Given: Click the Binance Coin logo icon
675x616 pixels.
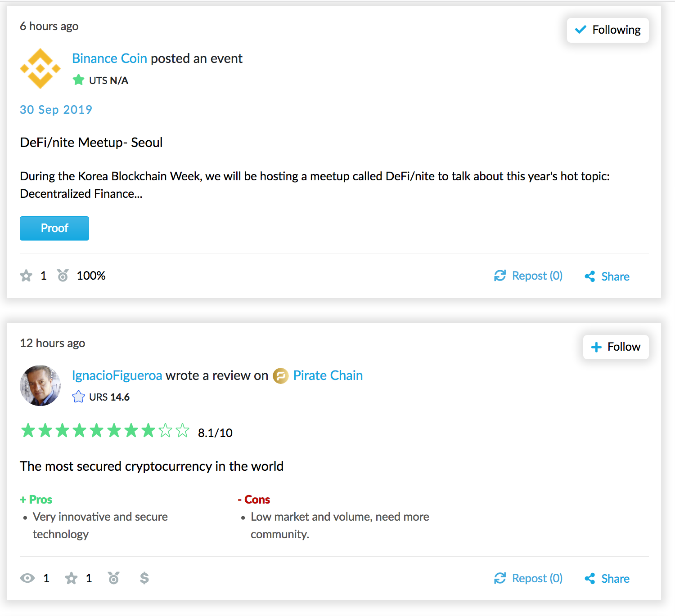Looking at the screenshot, I should [x=40, y=68].
